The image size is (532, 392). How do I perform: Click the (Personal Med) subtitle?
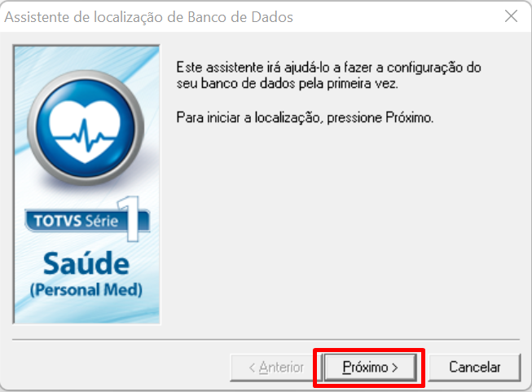pyautogui.click(x=86, y=290)
